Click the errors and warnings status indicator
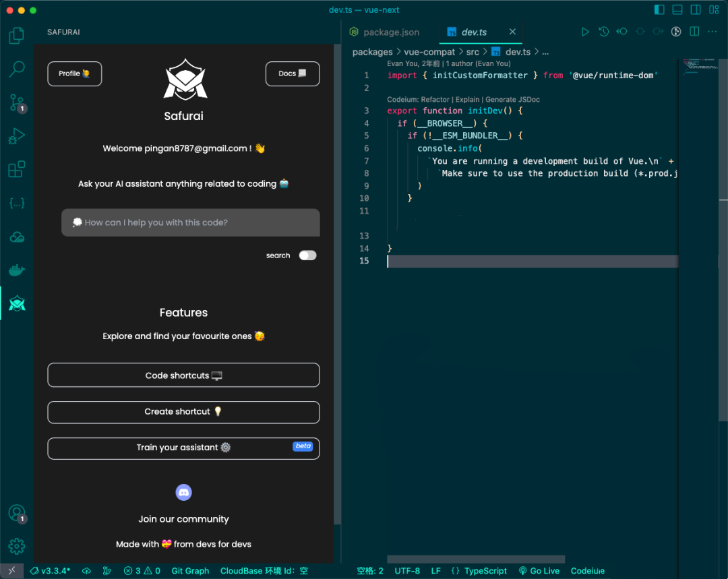Image resolution: width=728 pixels, height=579 pixels. [142, 571]
